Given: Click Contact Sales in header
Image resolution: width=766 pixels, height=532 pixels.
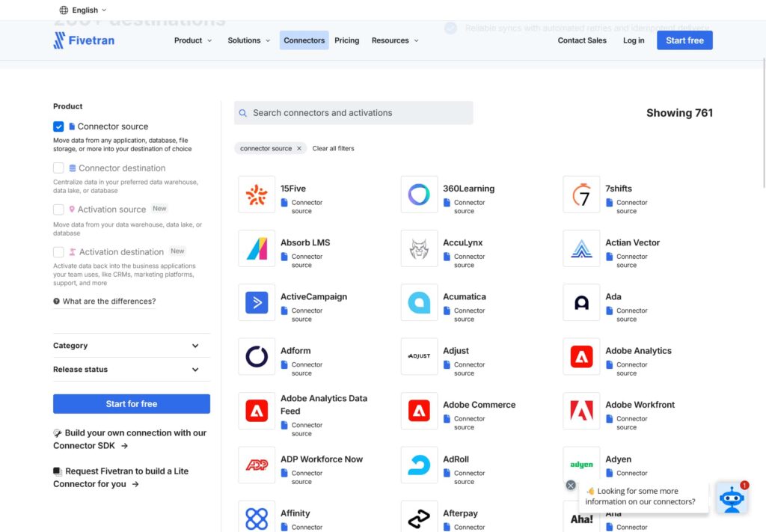Looking at the screenshot, I should (582, 40).
